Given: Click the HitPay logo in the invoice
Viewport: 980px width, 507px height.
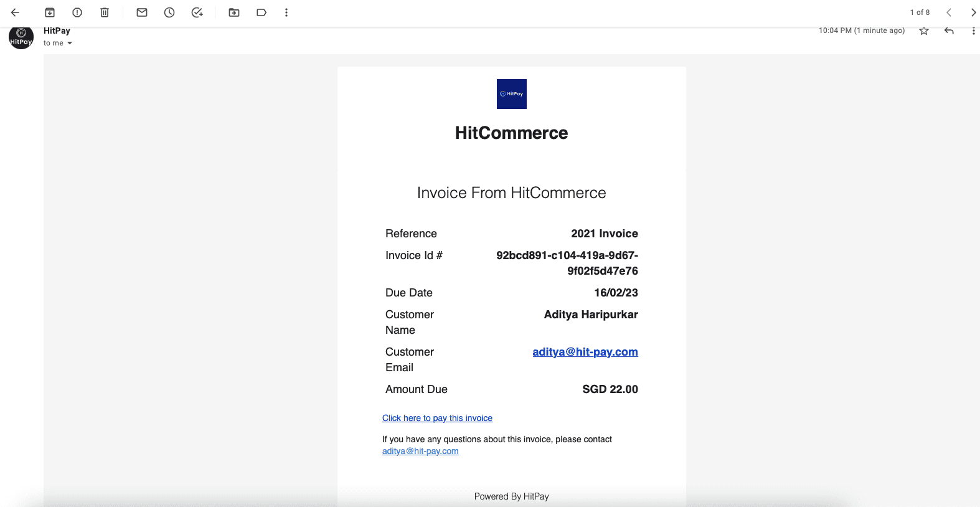Looking at the screenshot, I should coord(512,94).
